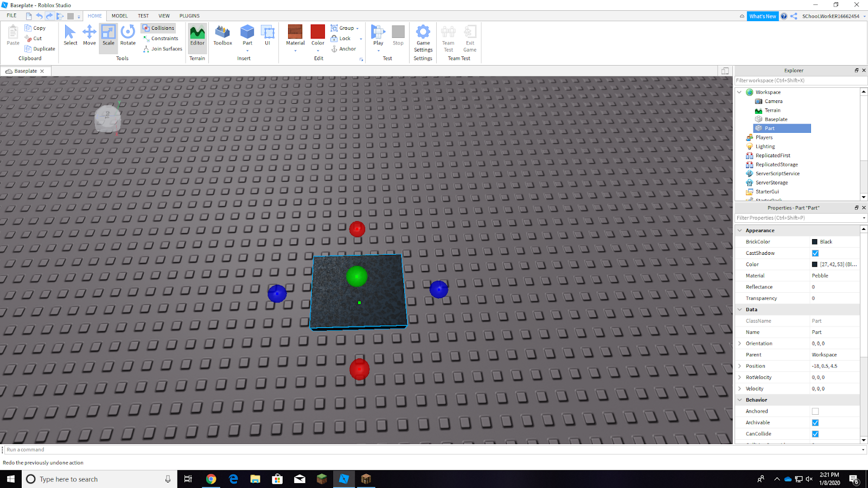Switch to the MODEL tab
The image size is (868, 488).
[120, 16]
